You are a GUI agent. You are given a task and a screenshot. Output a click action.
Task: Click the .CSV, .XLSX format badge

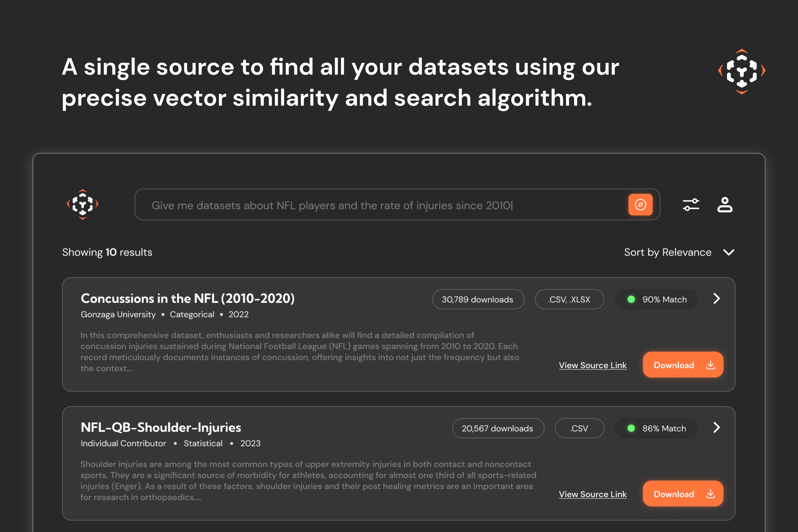coord(569,299)
